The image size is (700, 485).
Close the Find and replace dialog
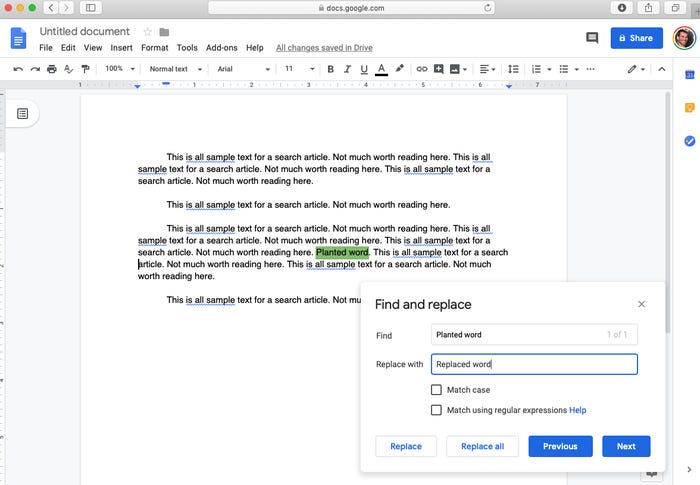tap(642, 304)
